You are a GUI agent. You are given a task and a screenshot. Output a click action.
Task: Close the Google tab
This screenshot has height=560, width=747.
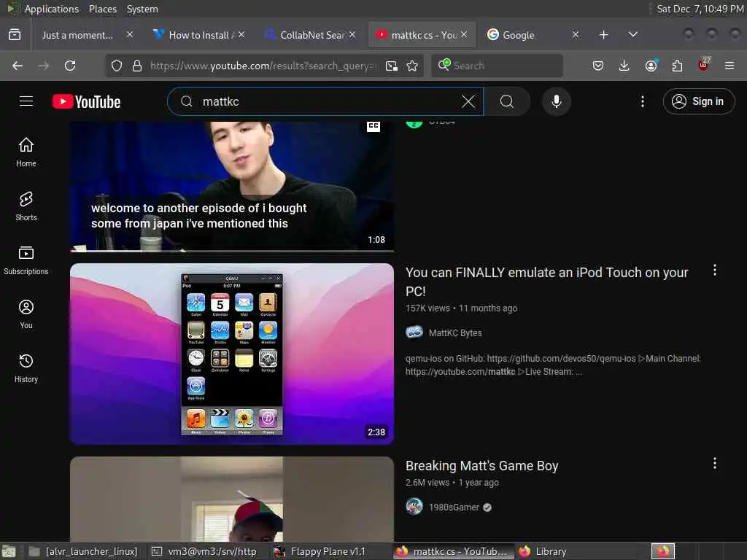pyautogui.click(x=576, y=35)
